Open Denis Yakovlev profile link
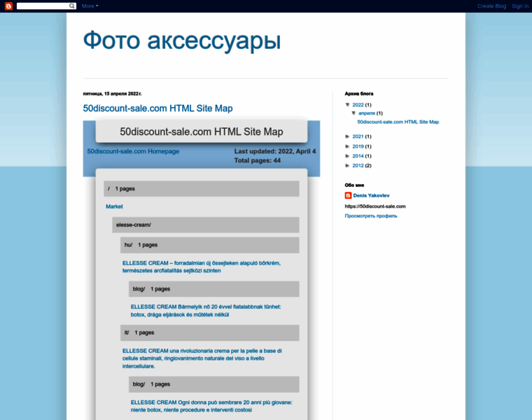 371,195
